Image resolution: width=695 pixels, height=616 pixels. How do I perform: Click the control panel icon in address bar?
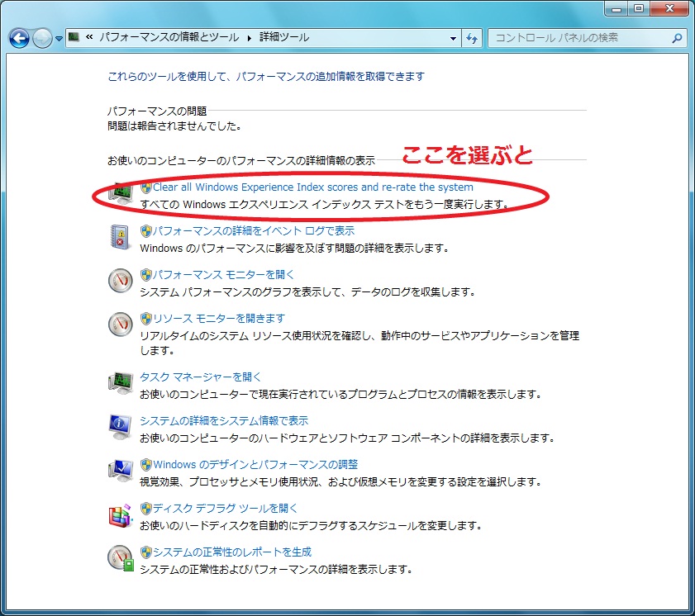pos(74,37)
